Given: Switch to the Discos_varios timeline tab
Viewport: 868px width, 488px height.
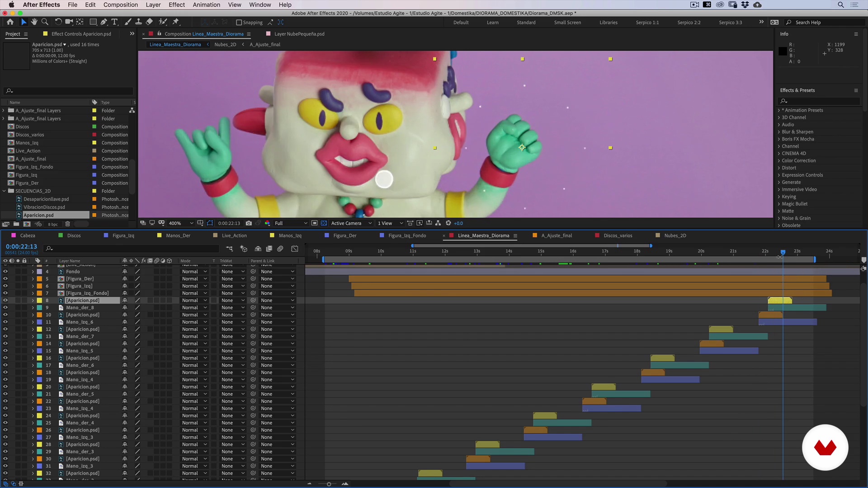Looking at the screenshot, I should (x=618, y=235).
